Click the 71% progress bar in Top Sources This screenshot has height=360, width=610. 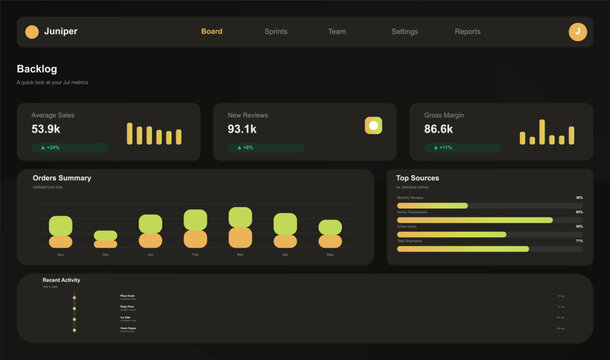[490, 249]
